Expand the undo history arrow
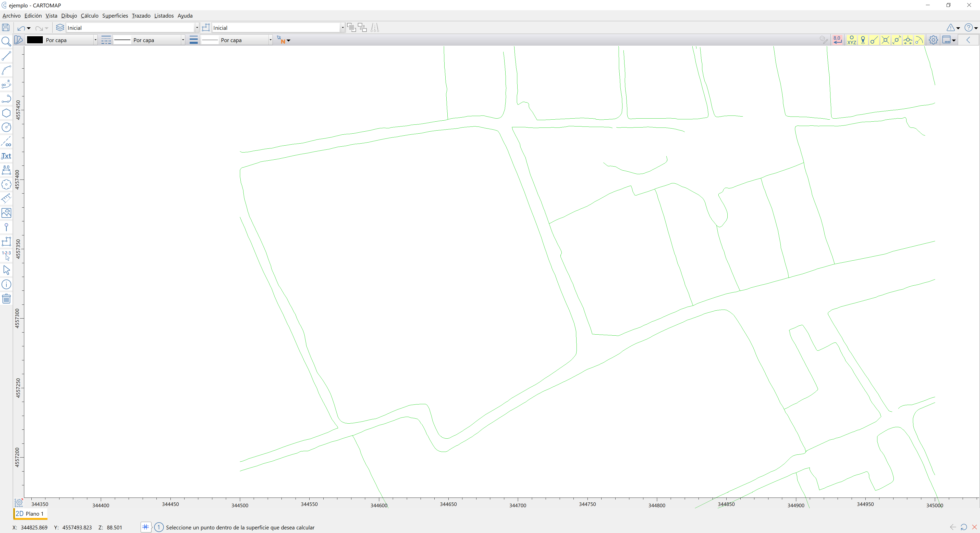 (29, 28)
